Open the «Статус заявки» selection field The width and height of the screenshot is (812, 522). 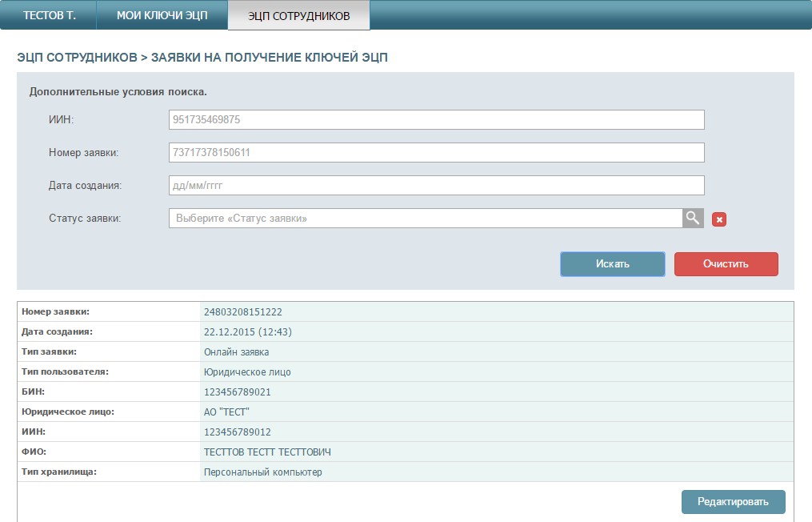pyautogui.click(x=425, y=219)
